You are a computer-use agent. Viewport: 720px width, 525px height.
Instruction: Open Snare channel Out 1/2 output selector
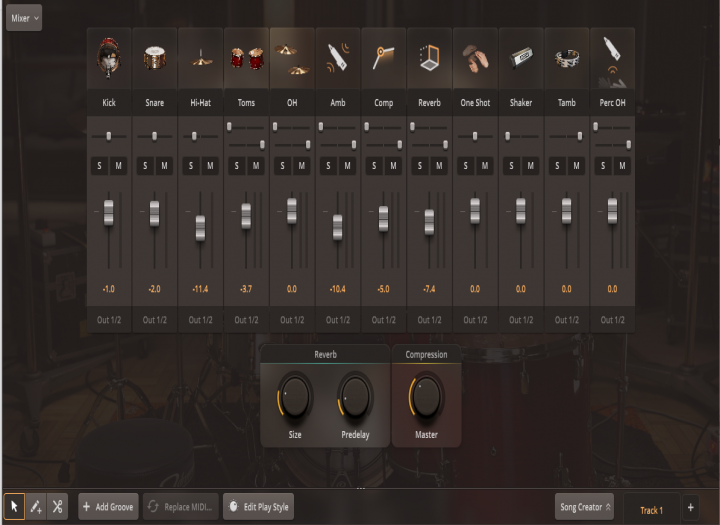155,320
